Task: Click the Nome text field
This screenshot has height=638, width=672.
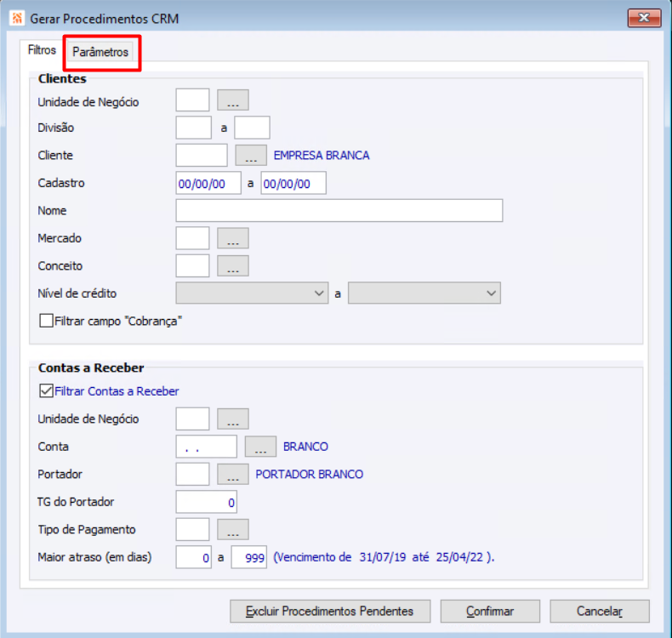Action: (x=339, y=210)
